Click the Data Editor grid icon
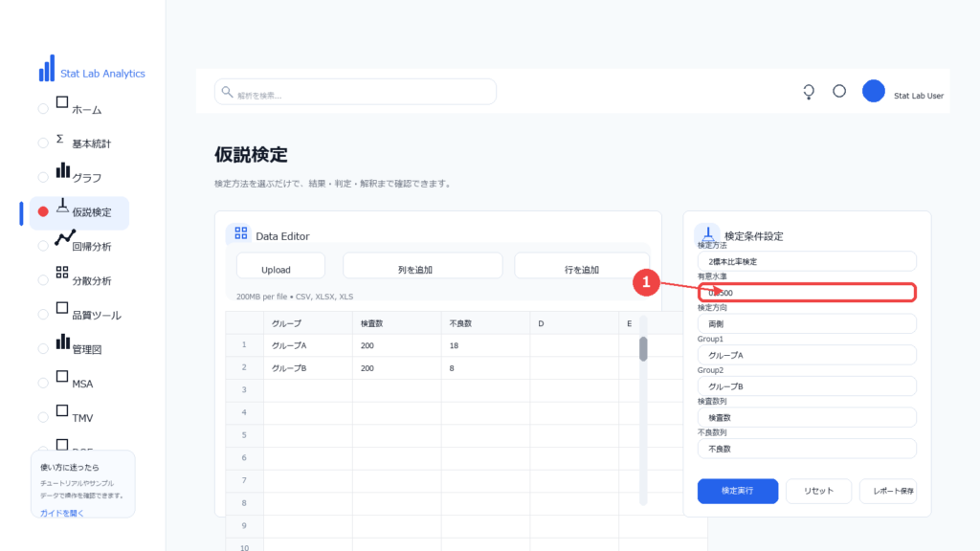980x551 pixels. pyautogui.click(x=240, y=233)
